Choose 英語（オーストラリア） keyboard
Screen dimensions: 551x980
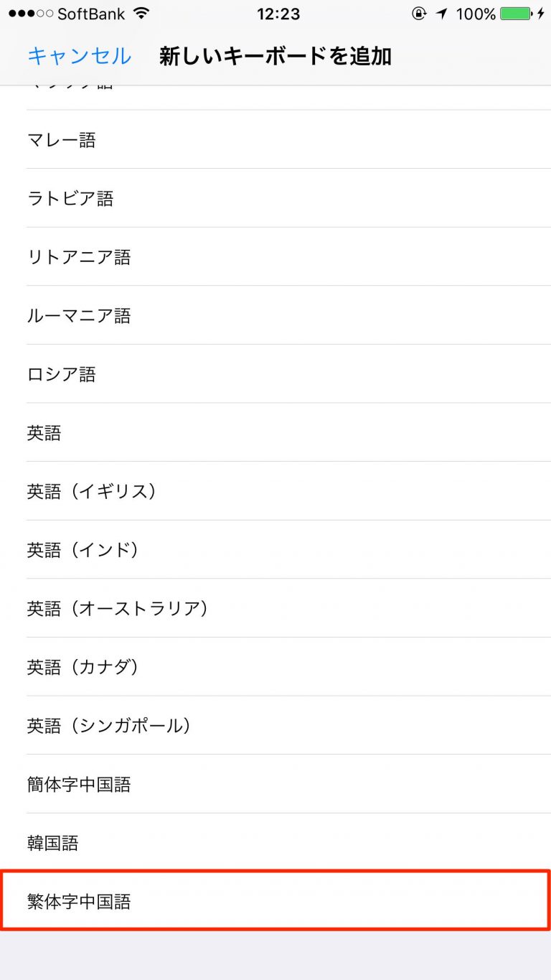click(118, 609)
